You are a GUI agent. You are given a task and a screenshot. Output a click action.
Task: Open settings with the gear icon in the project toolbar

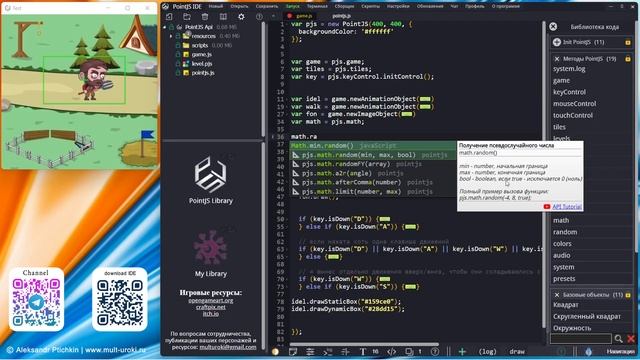[241, 17]
